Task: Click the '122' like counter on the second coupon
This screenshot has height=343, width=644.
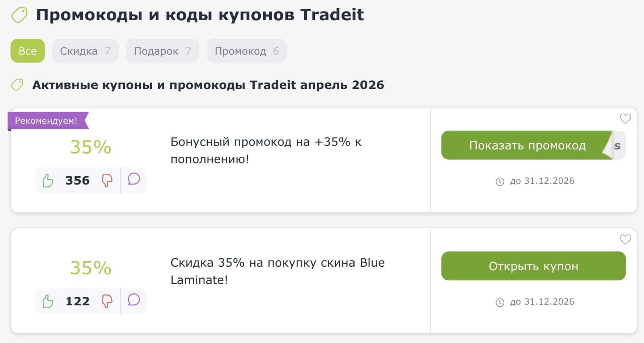Action: click(x=77, y=301)
